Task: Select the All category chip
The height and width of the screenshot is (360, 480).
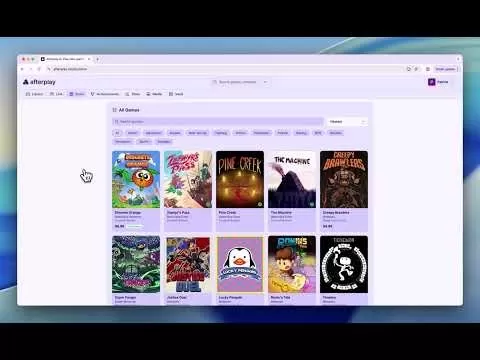Action: click(117, 133)
